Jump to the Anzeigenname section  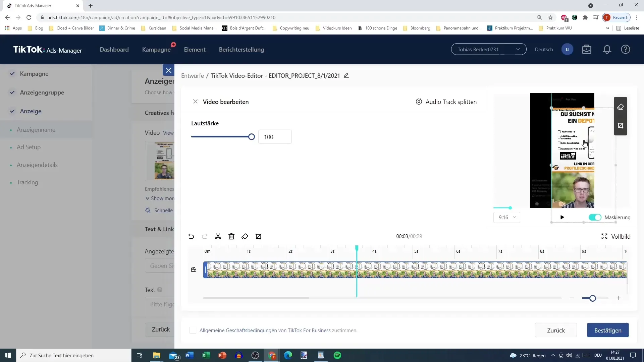point(36,130)
